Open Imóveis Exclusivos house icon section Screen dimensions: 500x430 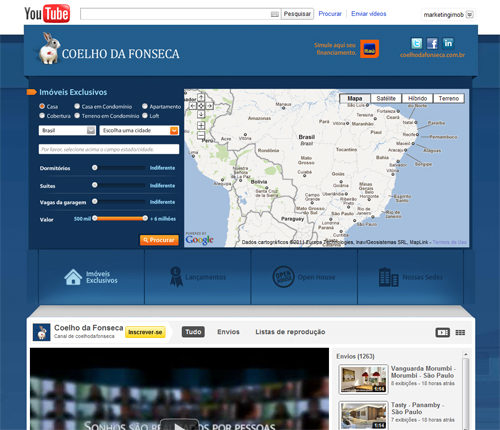coord(73,277)
